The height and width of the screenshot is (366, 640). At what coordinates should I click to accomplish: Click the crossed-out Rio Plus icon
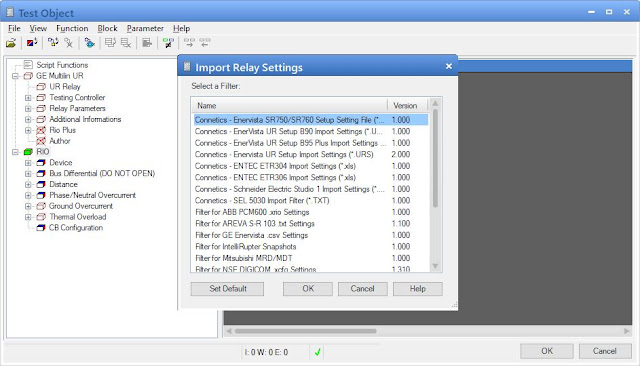tap(41, 130)
